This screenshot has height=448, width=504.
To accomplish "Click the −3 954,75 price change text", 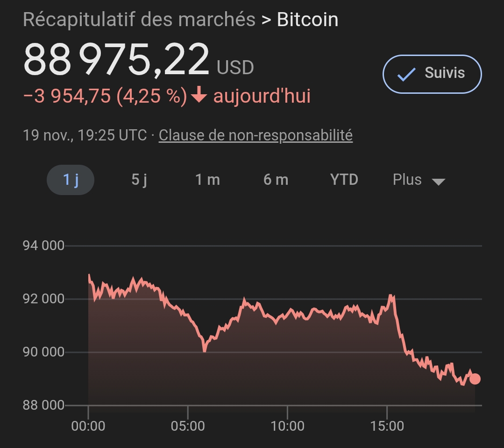I will point(67,96).
